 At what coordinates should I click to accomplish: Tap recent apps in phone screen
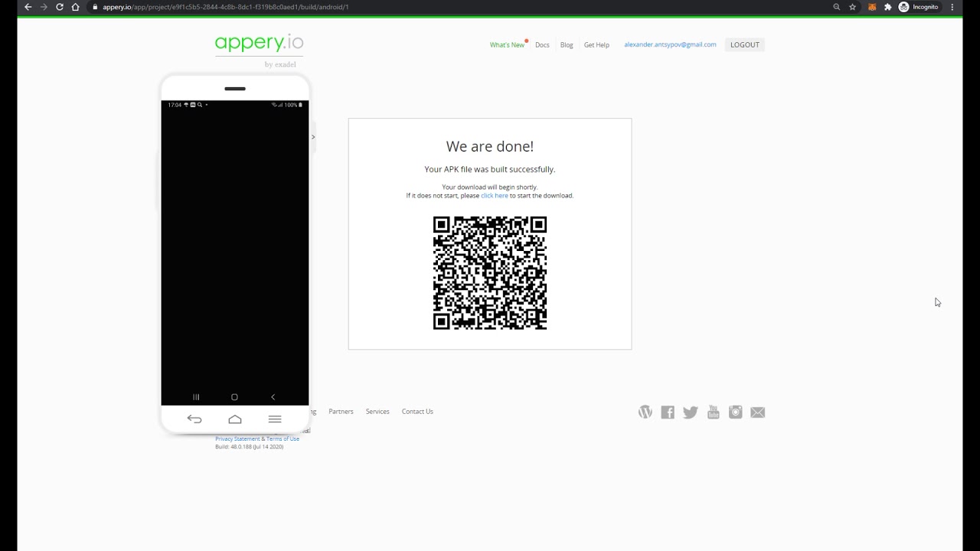196,397
